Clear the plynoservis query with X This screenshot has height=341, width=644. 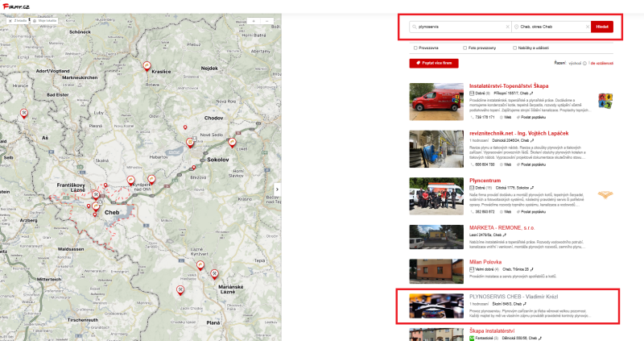[508, 27]
